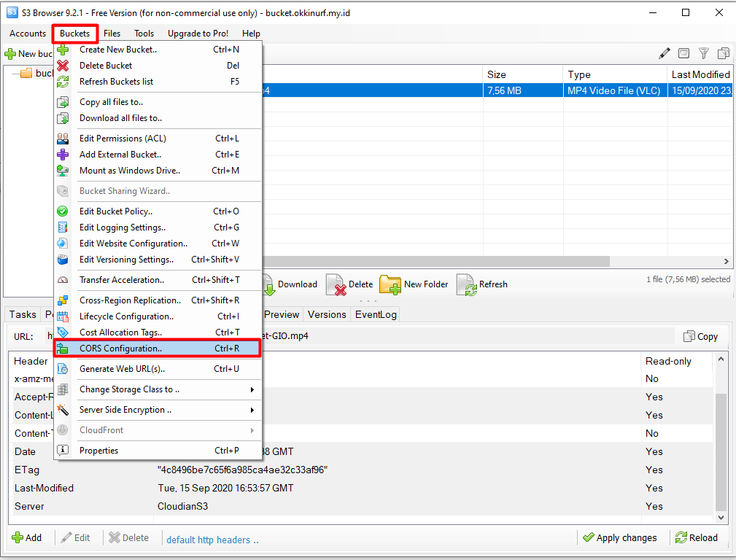Click the copy pages icon in top-right toolbar

pos(724,53)
